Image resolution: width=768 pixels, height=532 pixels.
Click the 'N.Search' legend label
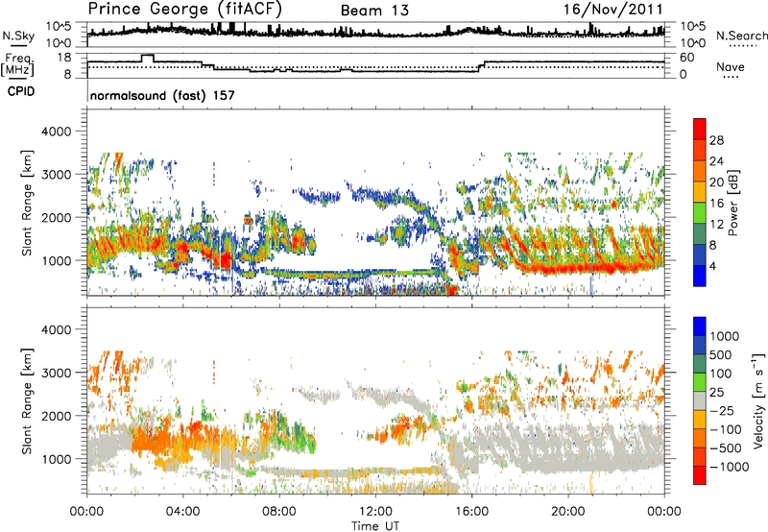click(741, 36)
